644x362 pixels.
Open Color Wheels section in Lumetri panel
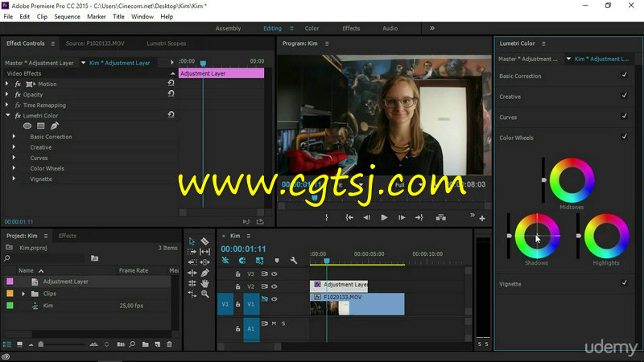click(x=516, y=138)
